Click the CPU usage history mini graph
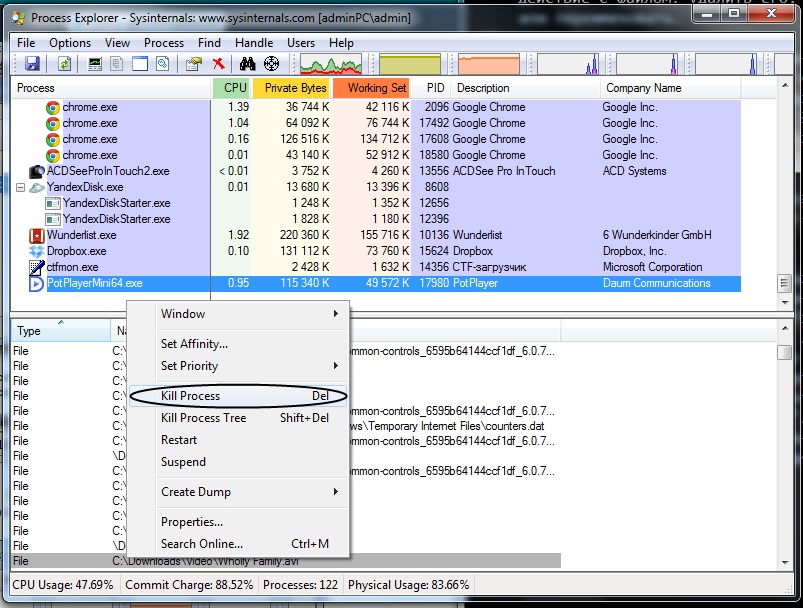Image resolution: width=803 pixels, height=608 pixels. 331,65
